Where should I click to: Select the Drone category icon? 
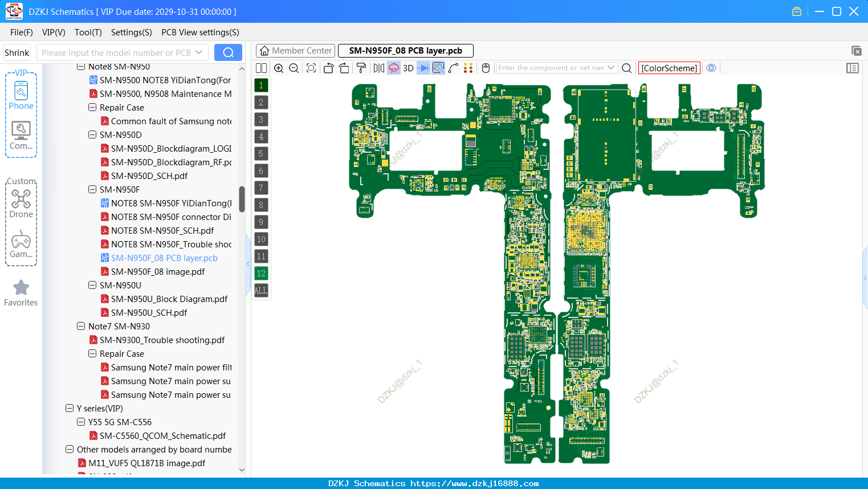[x=21, y=203]
